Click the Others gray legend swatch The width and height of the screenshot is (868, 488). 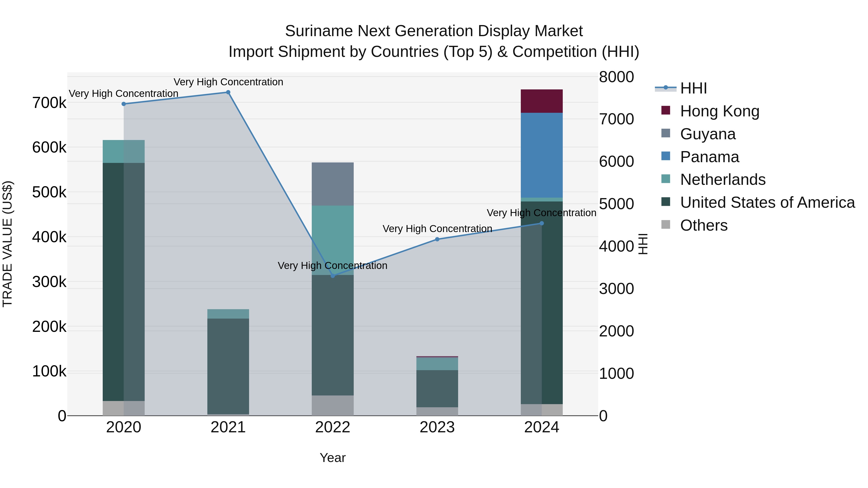[x=665, y=224]
